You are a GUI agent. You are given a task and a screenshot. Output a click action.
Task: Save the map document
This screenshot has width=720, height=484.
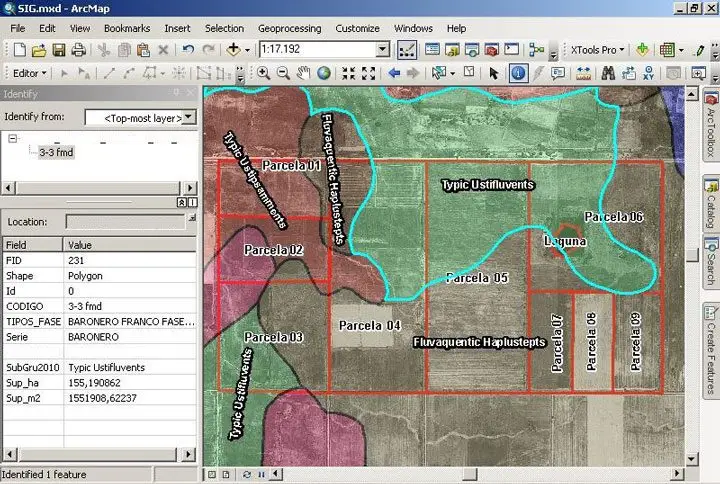(x=59, y=49)
